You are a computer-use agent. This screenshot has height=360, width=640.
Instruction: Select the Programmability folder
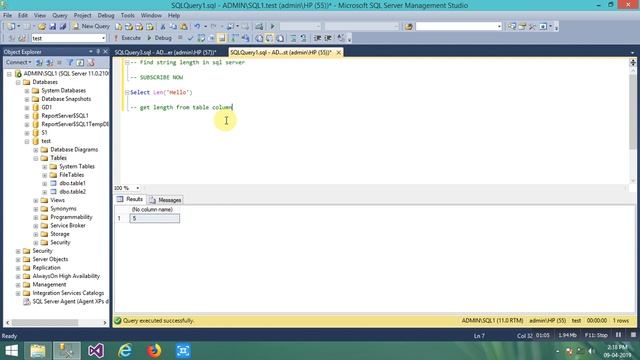(x=71, y=217)
